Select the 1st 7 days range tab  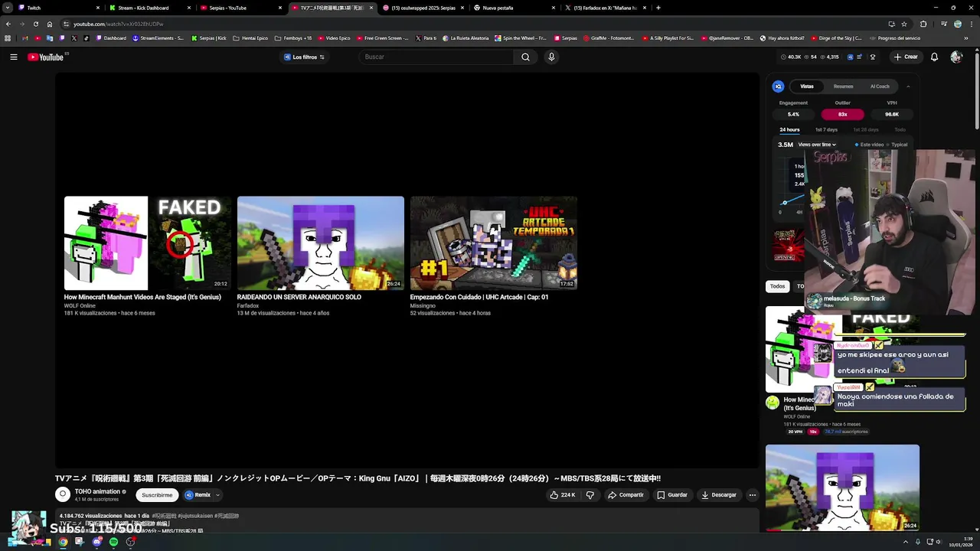826,130
